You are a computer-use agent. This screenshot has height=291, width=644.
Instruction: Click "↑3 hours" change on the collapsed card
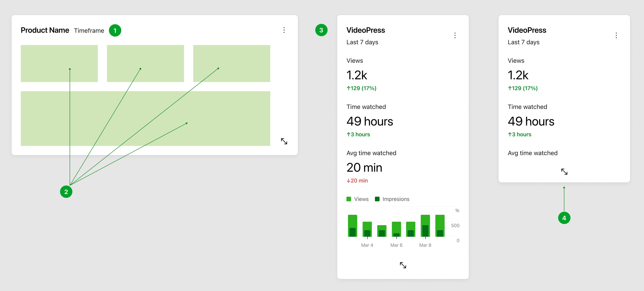point(519,135)
